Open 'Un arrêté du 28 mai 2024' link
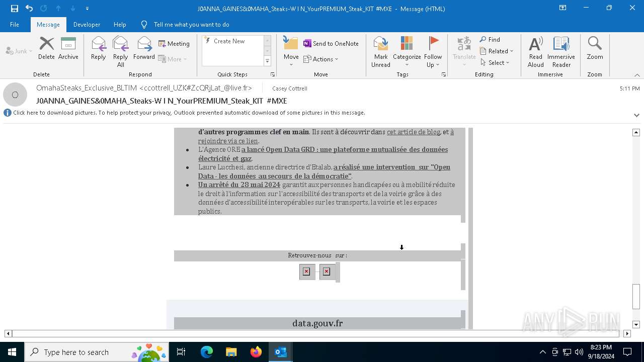The image size is (644, 362). click(x=239, y=185)
